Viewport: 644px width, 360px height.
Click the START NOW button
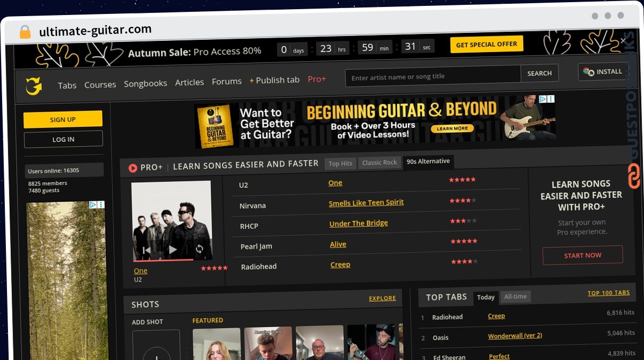(583, 255)
